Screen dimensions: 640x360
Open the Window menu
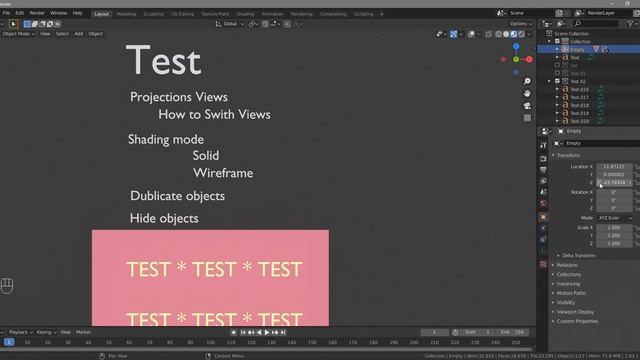tap(58, 13)
